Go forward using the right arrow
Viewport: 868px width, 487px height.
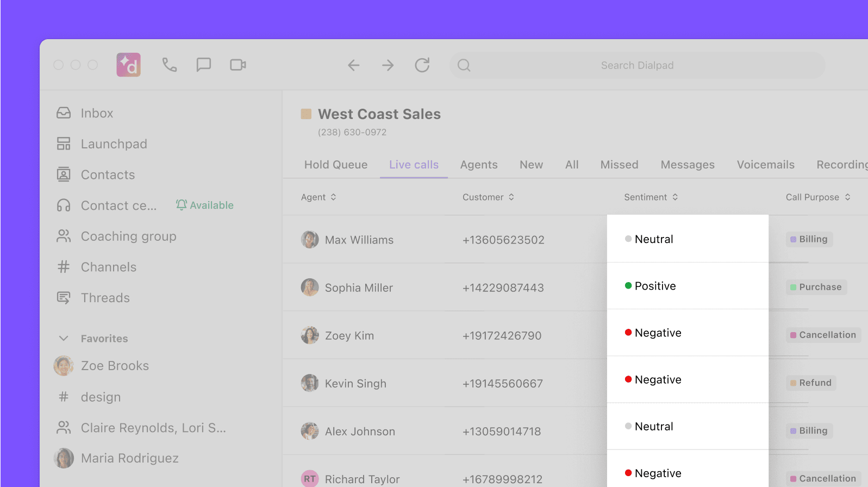[x=388, y=66]
